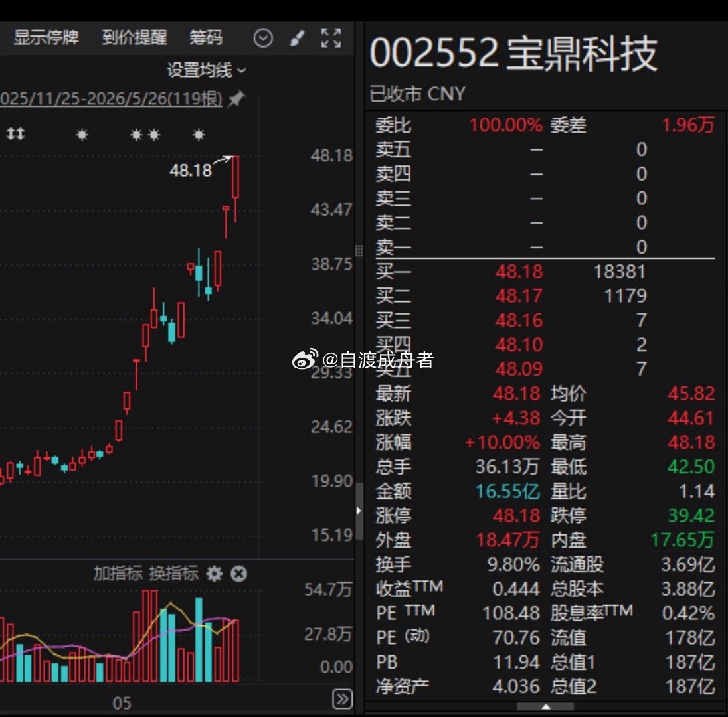This screenshot has height=717, width=728.
Task: Click the double-arrow scroll-right icon
Action: 343,699
